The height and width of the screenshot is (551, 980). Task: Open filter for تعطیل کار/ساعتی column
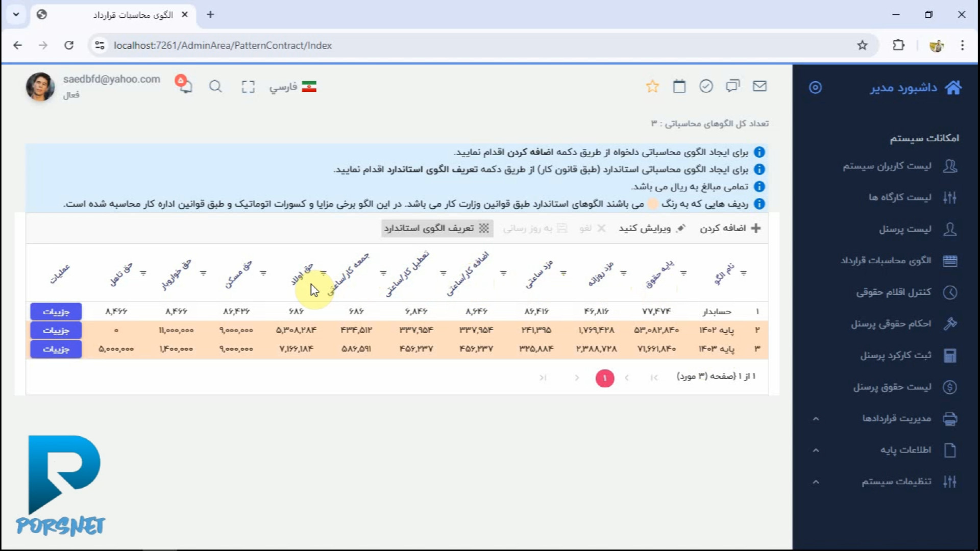tap(443, 273)
